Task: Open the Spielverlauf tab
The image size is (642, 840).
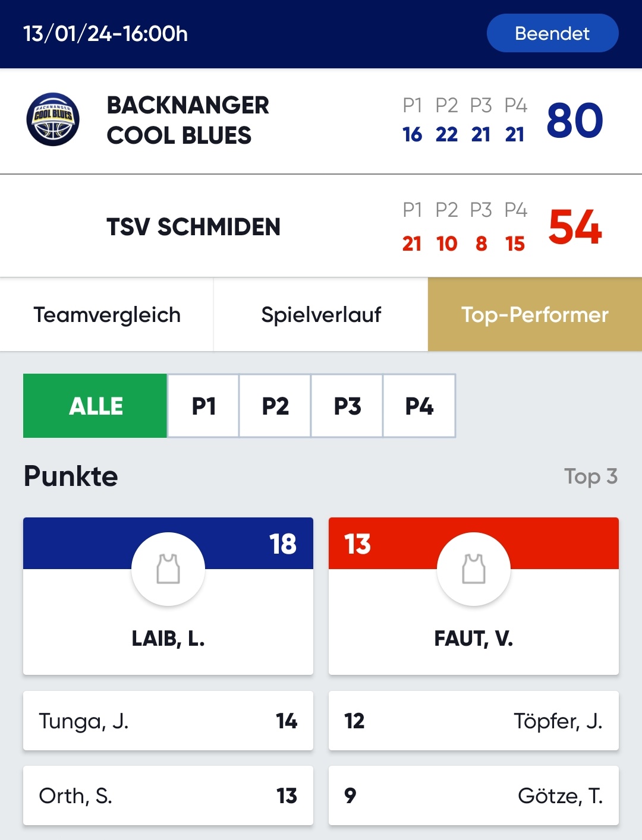Action: coord(321,314)
